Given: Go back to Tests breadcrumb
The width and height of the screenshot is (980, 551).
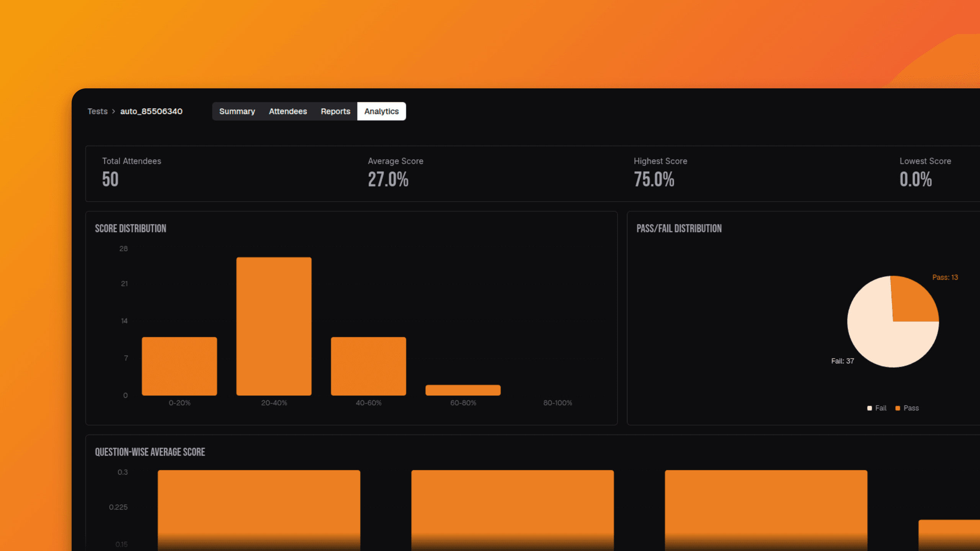Looking at the screenshot, I should (x=98, y=111).
